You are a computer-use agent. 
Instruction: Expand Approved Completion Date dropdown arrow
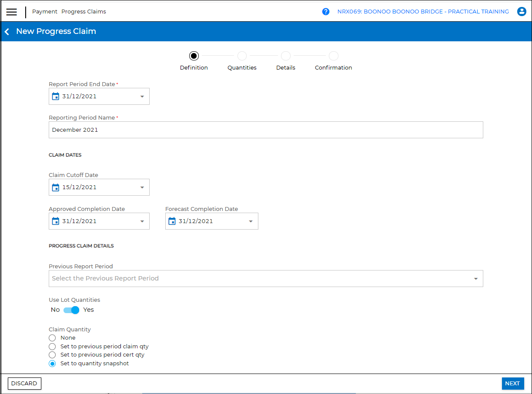point(142,221)
